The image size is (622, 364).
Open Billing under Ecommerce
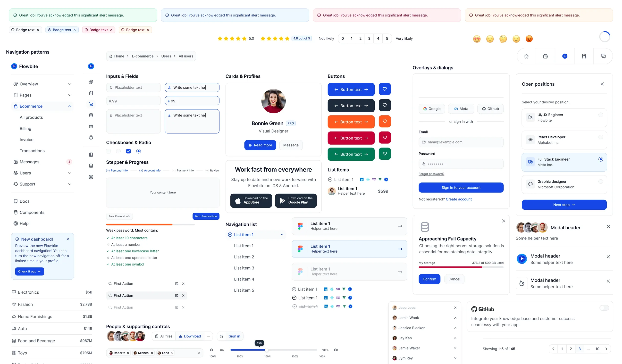25,128
